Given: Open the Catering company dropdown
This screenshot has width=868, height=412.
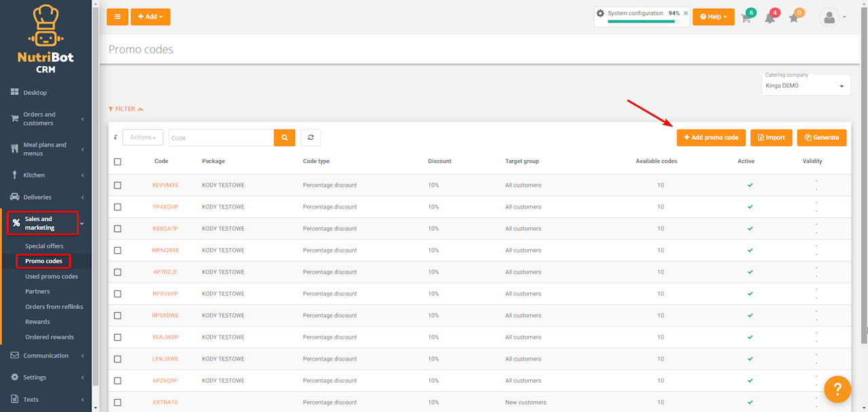Looking at the screenshot, I should [x=806, y=86].
